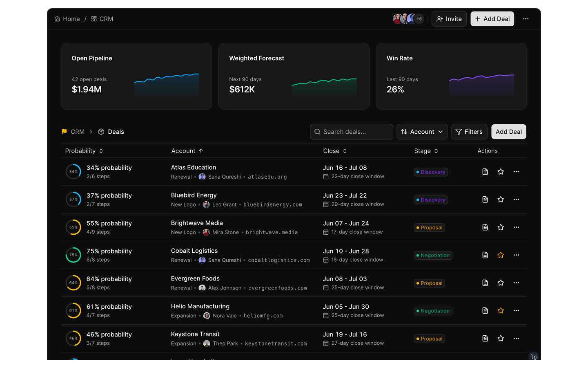Sort by the Probability column
588x368 pixels.
[84, 151]
